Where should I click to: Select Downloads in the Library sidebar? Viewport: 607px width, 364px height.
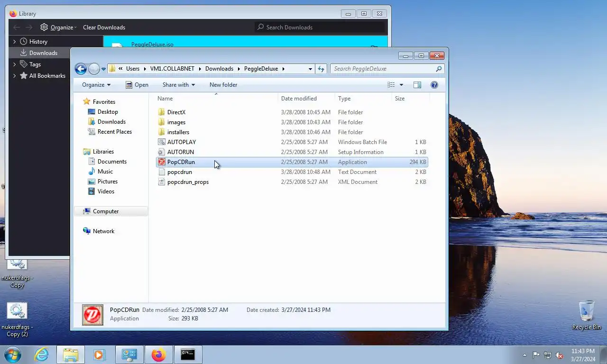[43, 53]
